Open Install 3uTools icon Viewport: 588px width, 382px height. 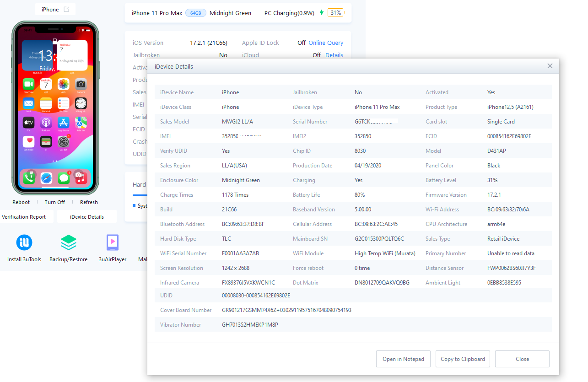click(x=24, y=242)
